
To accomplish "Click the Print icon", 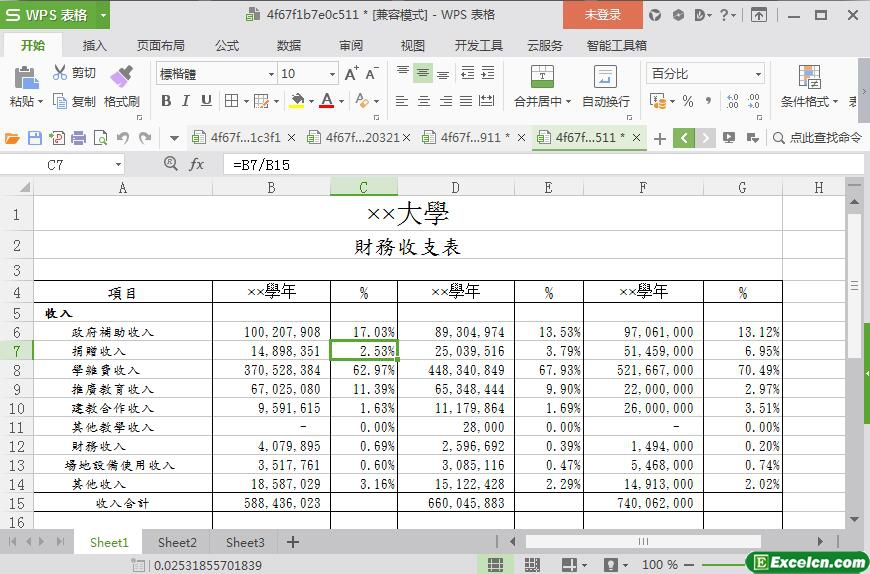I will [x=79, y=138].
